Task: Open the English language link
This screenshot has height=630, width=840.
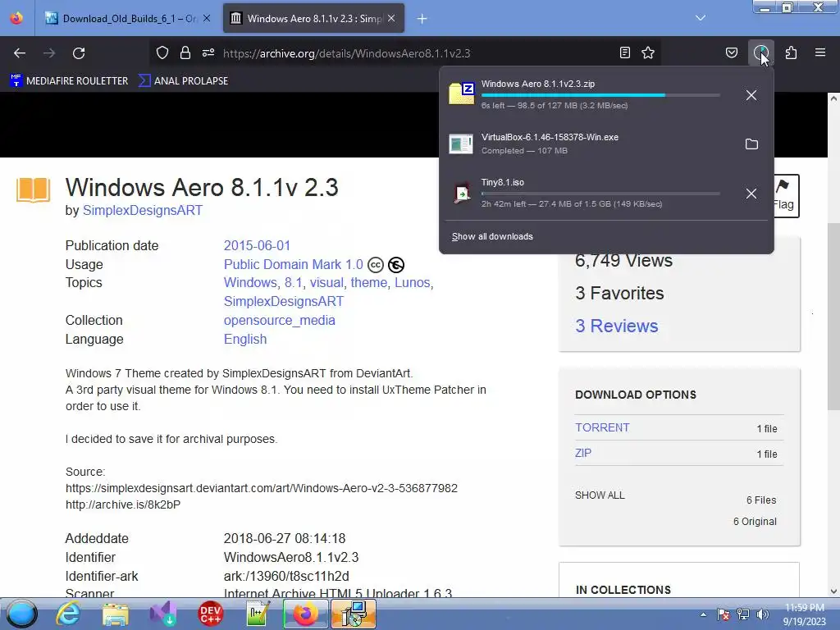Action: coord(245,339)
